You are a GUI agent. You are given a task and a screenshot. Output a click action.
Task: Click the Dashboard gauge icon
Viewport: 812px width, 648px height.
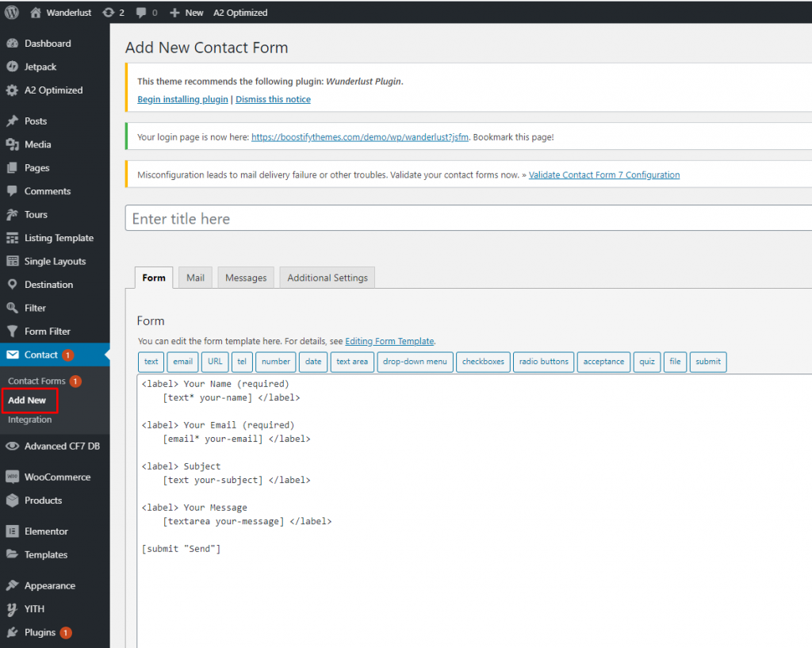click(13, 44)
